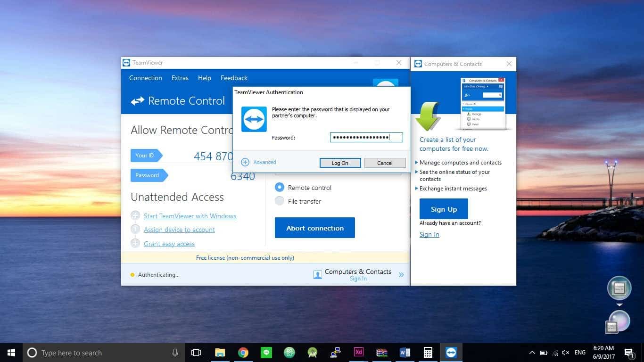This screenshot has width=644, height=362.
Task: Click Grant easy access link
Action: [x=169, y=244]
